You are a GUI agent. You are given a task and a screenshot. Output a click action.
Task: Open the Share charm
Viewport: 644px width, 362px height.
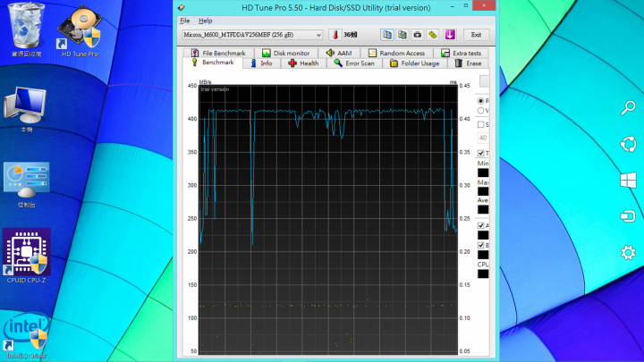pyautogui.click(x=628, y=144)
